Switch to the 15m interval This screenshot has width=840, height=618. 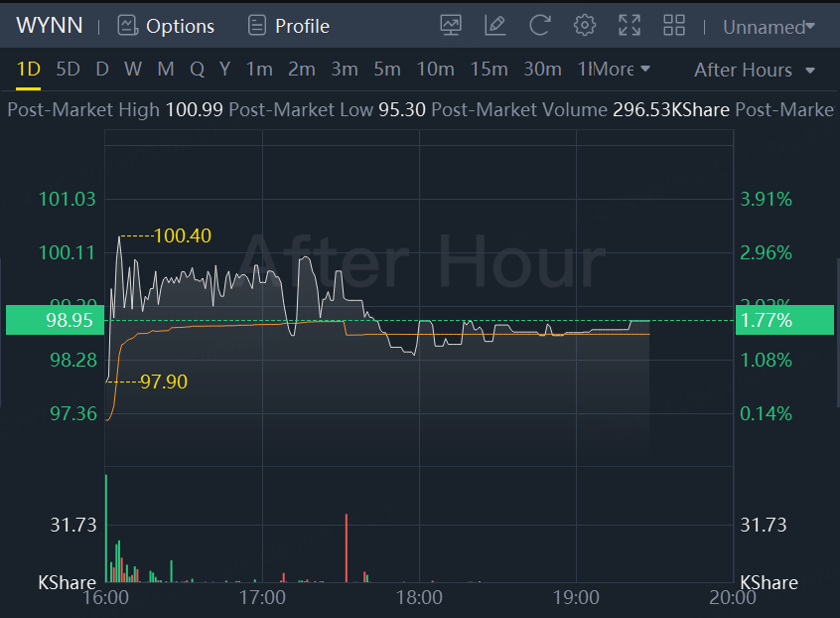pos(490,70)
